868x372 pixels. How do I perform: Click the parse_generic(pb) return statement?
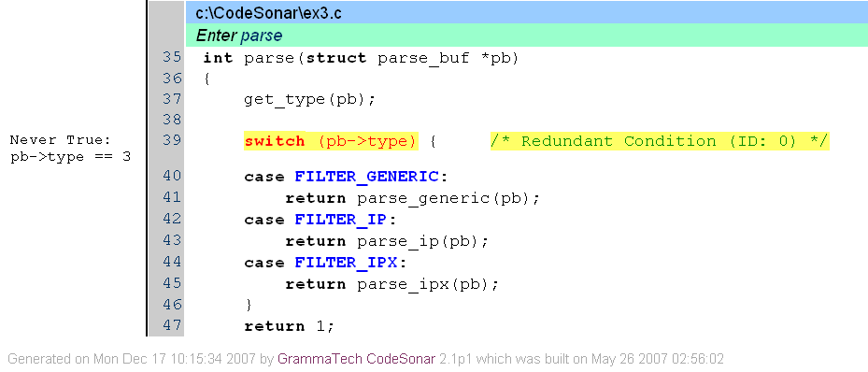(412, 198)
